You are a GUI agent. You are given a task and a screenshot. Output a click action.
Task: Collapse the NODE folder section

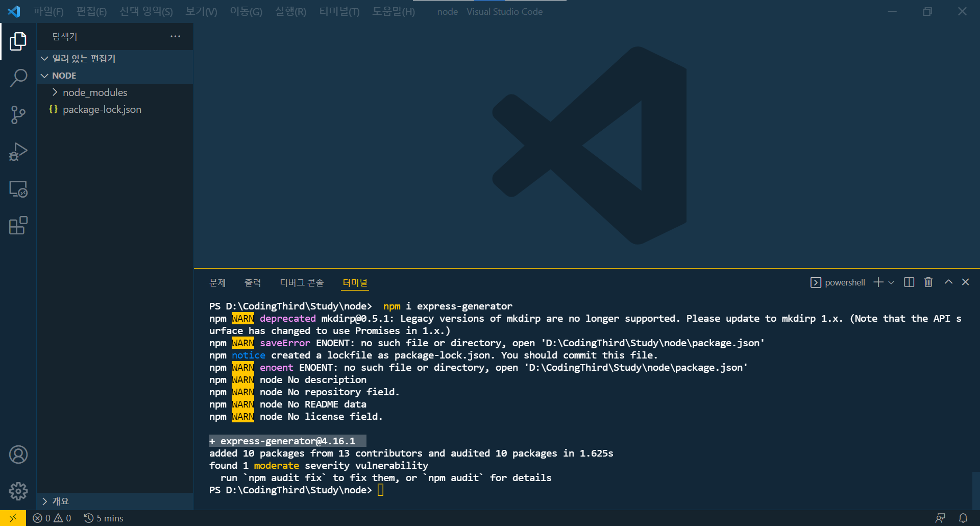tap(115, 76)
